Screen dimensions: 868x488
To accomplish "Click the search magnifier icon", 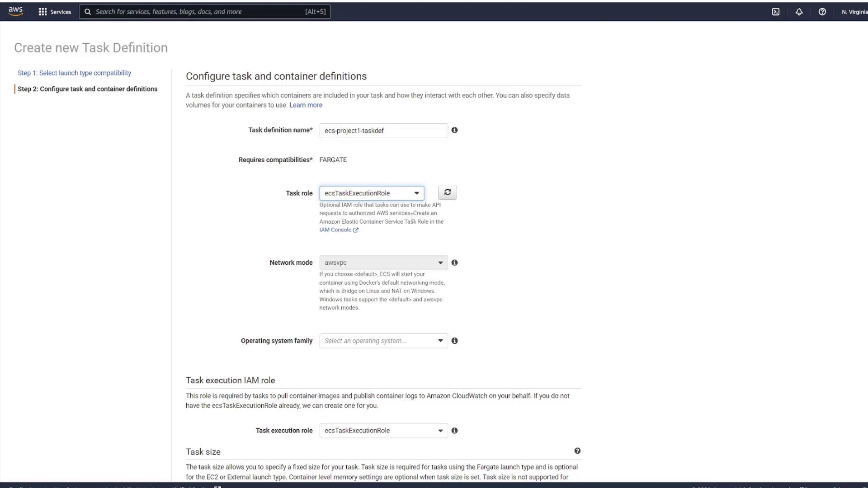I will coord(88,12).
